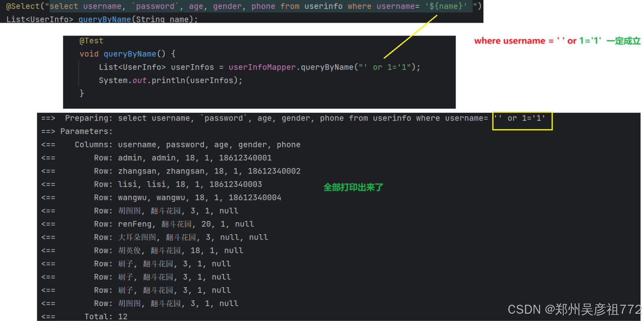Click the 'Parameters:' console log line
Image resolution: width=644 pixels, height=321 pixels.
77,131
